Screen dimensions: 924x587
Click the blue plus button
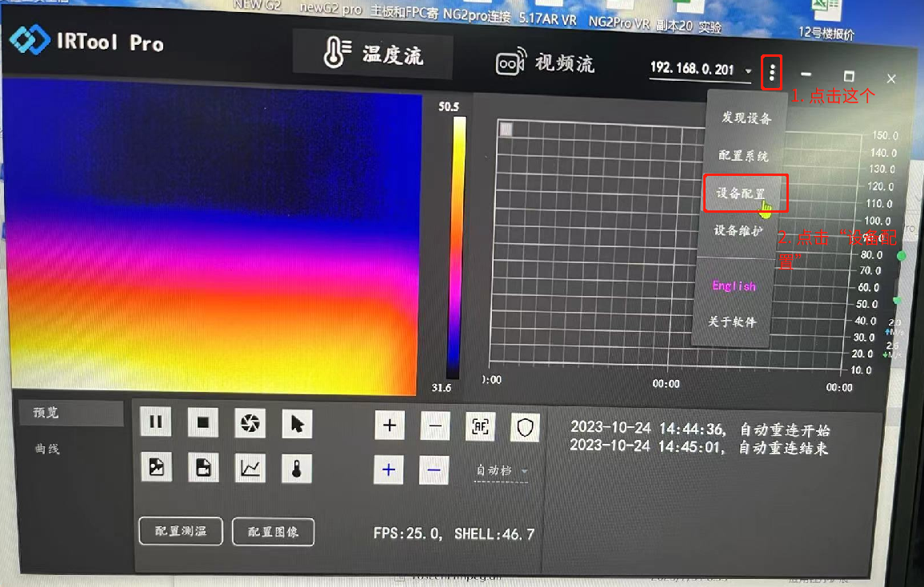[x=388, y=469]
